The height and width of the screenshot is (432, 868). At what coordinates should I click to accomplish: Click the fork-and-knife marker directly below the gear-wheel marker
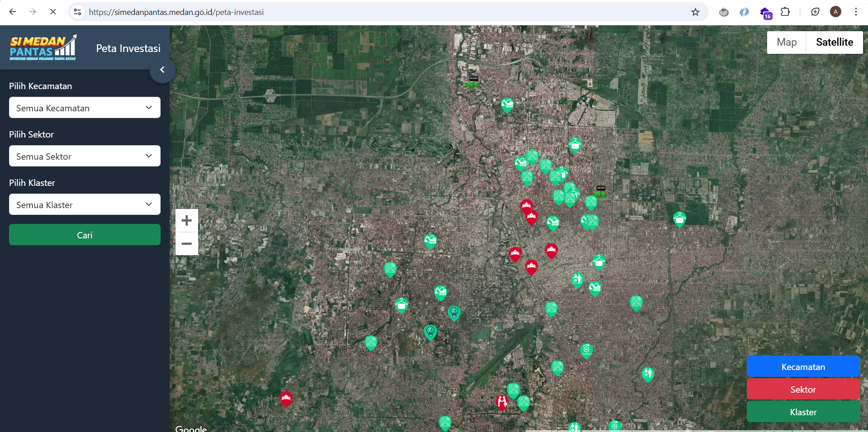(557, 368)
